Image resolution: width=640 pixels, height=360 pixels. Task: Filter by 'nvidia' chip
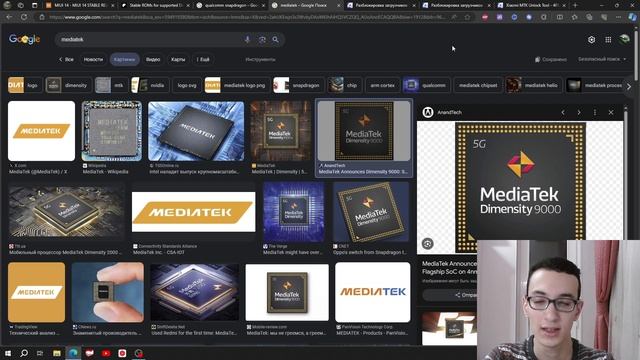pyautogui.click(x=149, y=85)
